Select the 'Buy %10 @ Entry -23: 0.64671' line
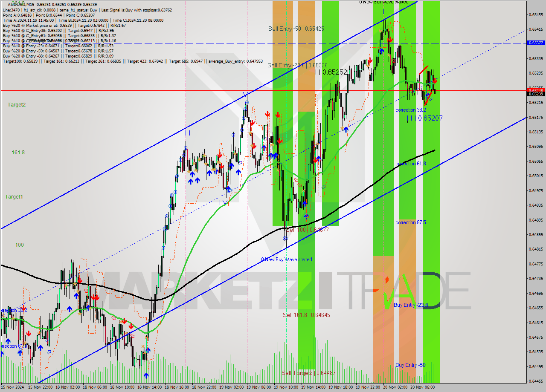546x392 pixels. click(58, 46)
